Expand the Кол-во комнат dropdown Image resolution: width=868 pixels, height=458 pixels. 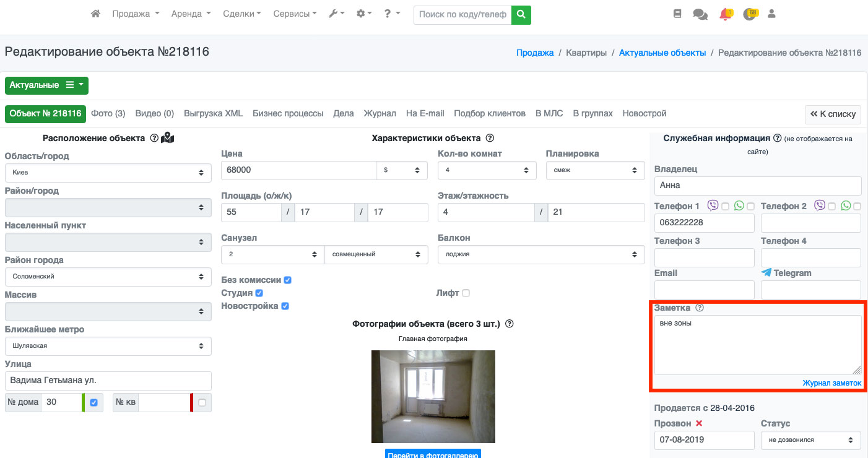coord(485,170)
